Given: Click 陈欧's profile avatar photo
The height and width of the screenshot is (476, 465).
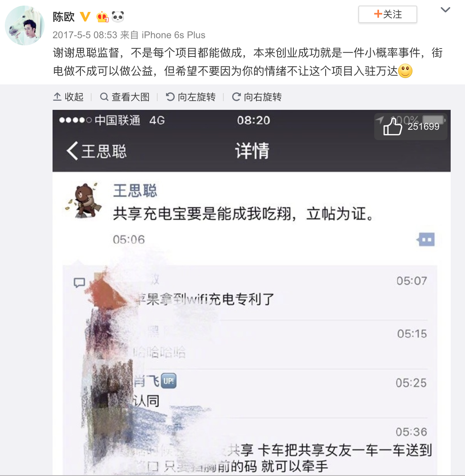Looking at the screenshot, I should [25, 25].
